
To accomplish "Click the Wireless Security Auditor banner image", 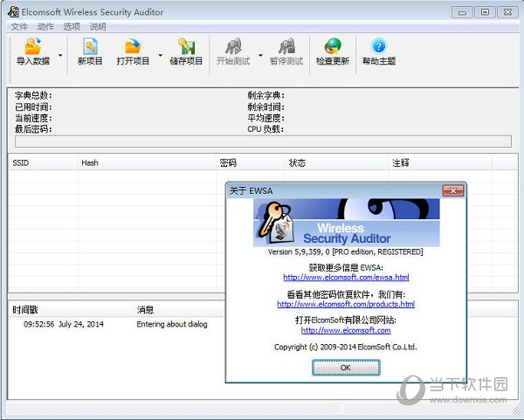I will click(346, 223).
